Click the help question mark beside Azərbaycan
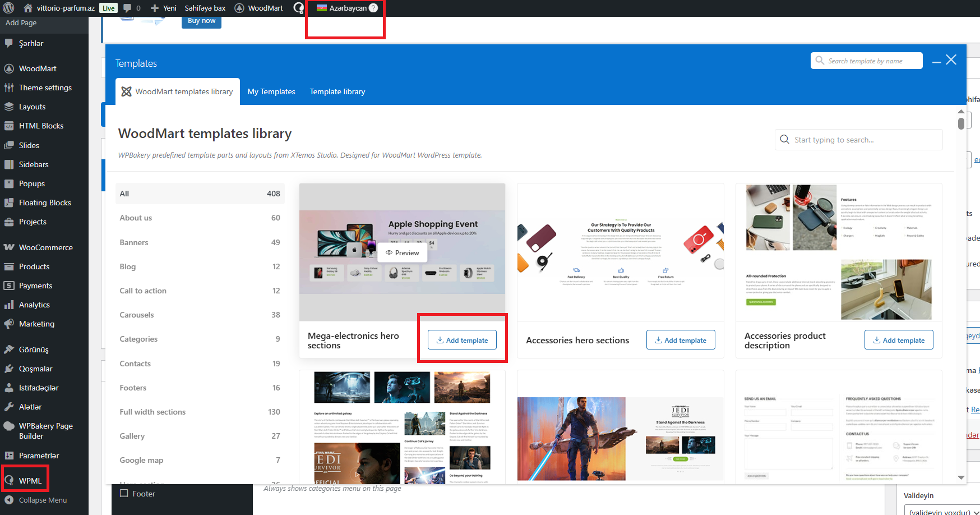The width and height of the screenshot is (980, 515). point(373,8)
